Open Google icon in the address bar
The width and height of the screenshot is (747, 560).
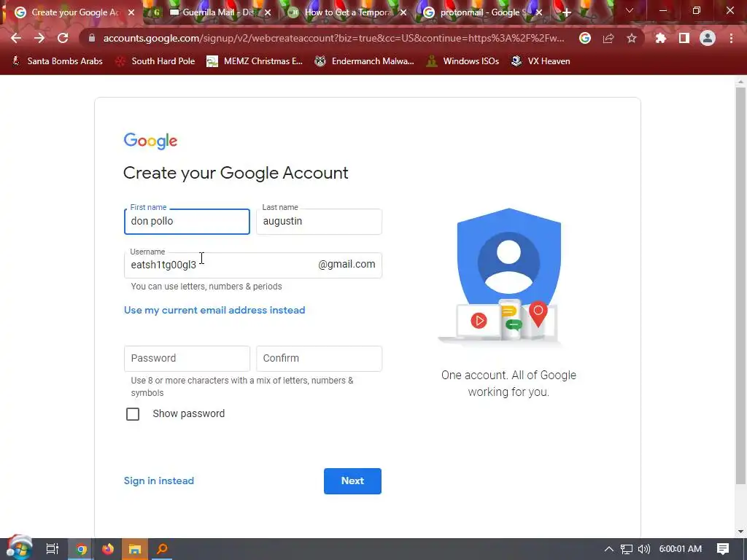point(585,38)
